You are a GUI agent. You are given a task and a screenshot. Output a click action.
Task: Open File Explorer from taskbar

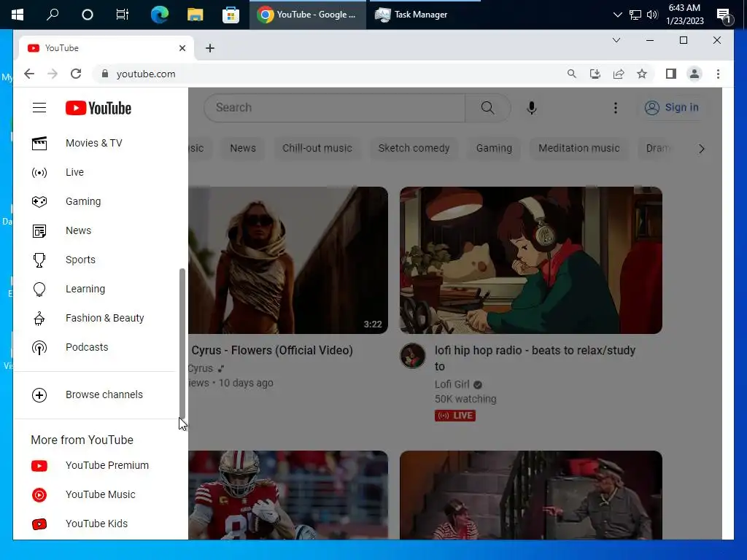tap(195, 15)
